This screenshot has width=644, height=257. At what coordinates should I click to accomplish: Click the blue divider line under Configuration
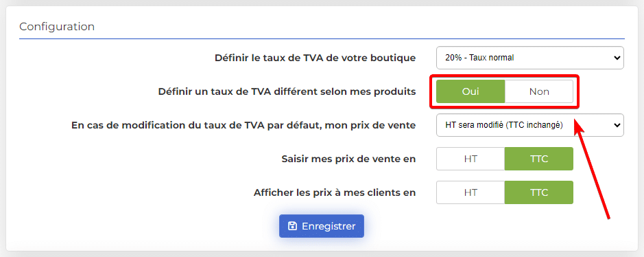click(322, 38)
